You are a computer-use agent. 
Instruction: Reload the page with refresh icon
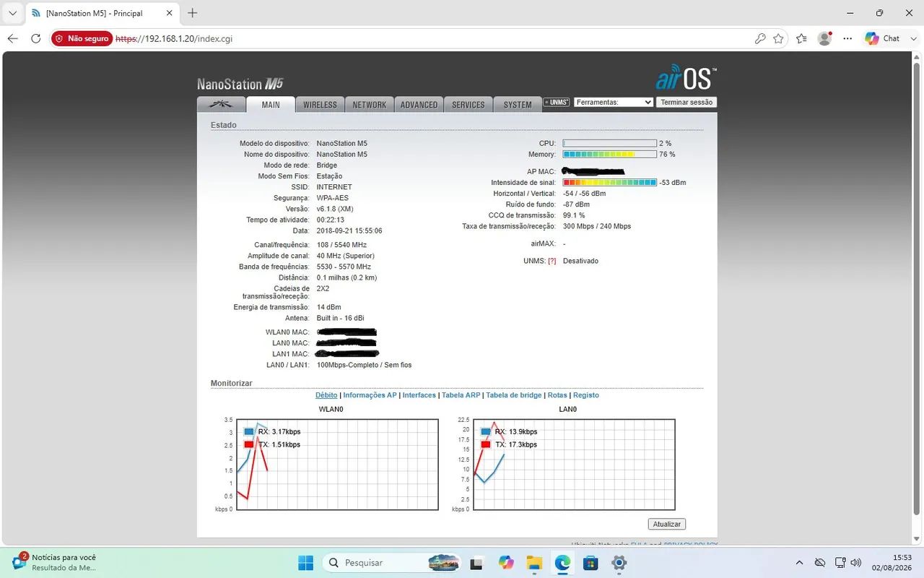[x=36, y=38]
